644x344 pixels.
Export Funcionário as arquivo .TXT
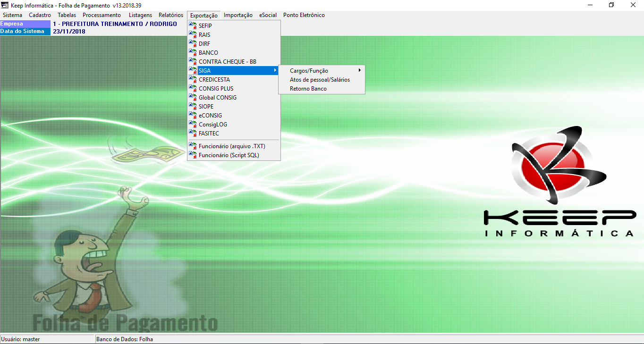pos(234,146)
